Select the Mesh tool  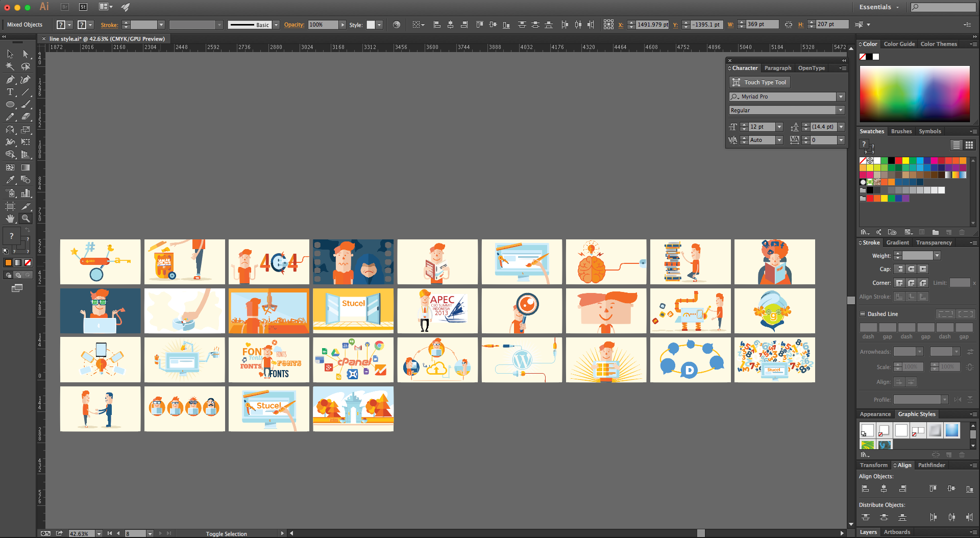[x=10, y=167]
